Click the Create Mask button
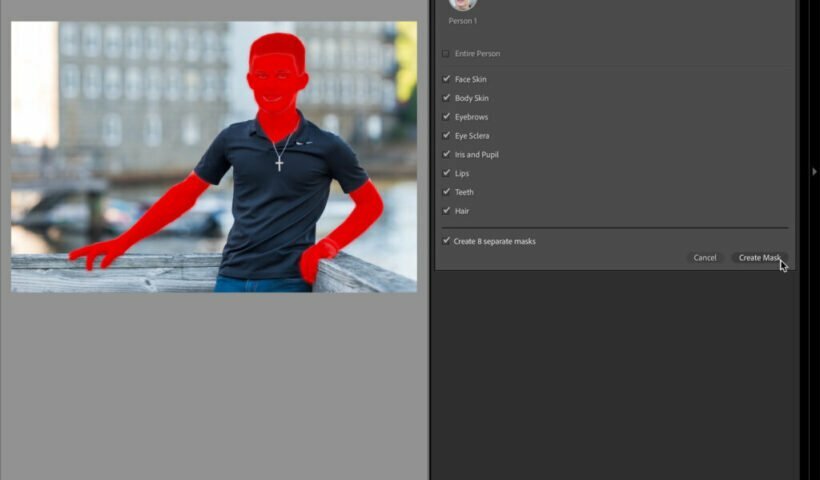 [759, 258]
